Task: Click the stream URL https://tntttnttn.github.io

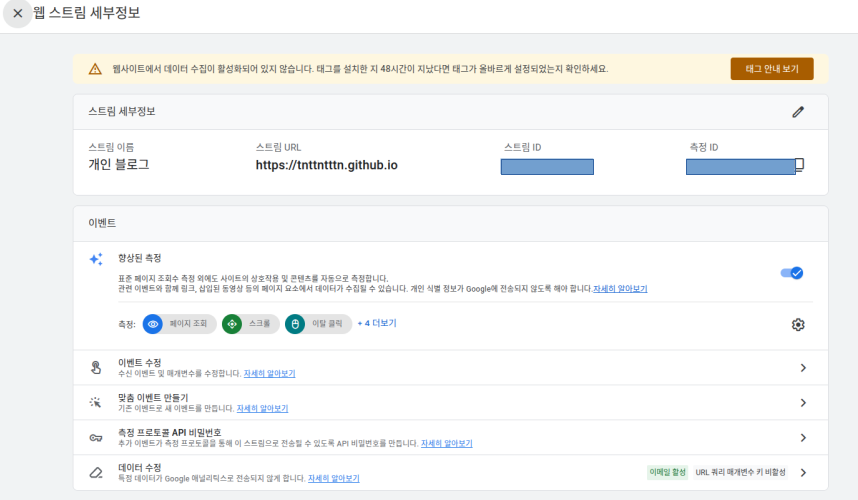Action: [x=326, y=165]
